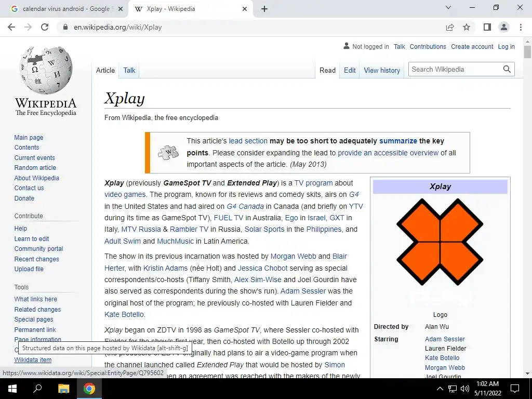Open the Wikidata item link
This screenshot has height=399, width=532.
[33, 360]
